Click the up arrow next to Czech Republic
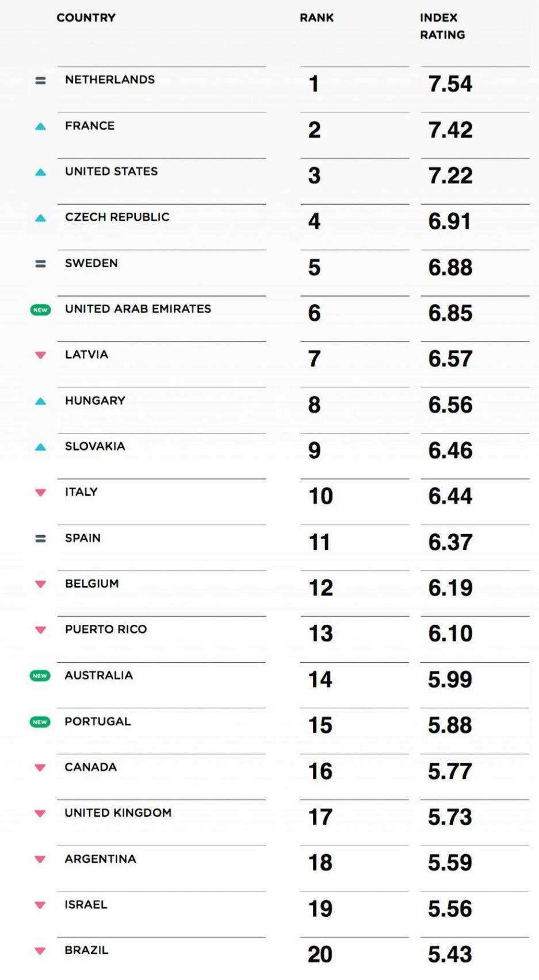 [x=40, y=218]
